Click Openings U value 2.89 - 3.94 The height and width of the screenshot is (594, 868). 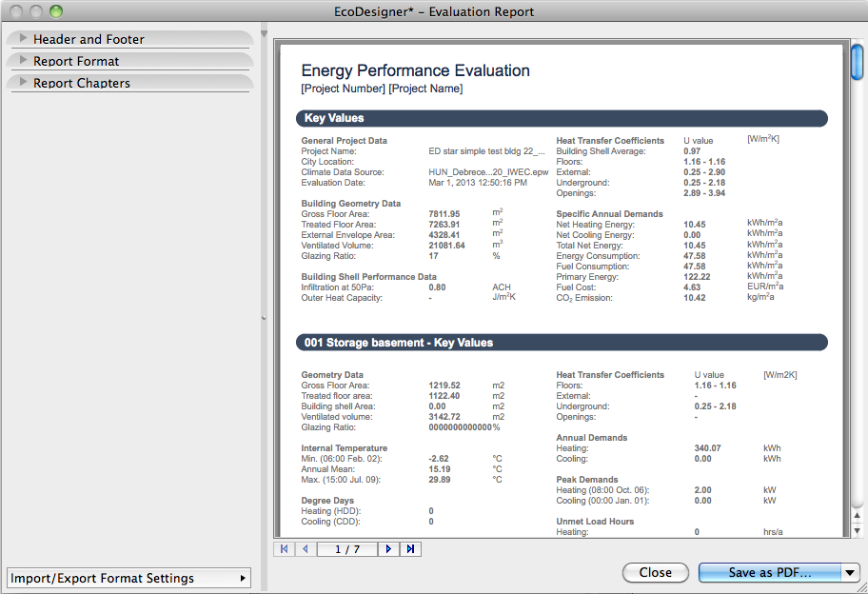(x=704, y=193)
